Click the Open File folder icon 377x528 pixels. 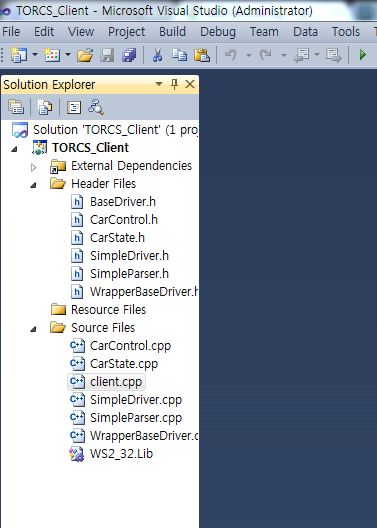click(x=85, y=55)
